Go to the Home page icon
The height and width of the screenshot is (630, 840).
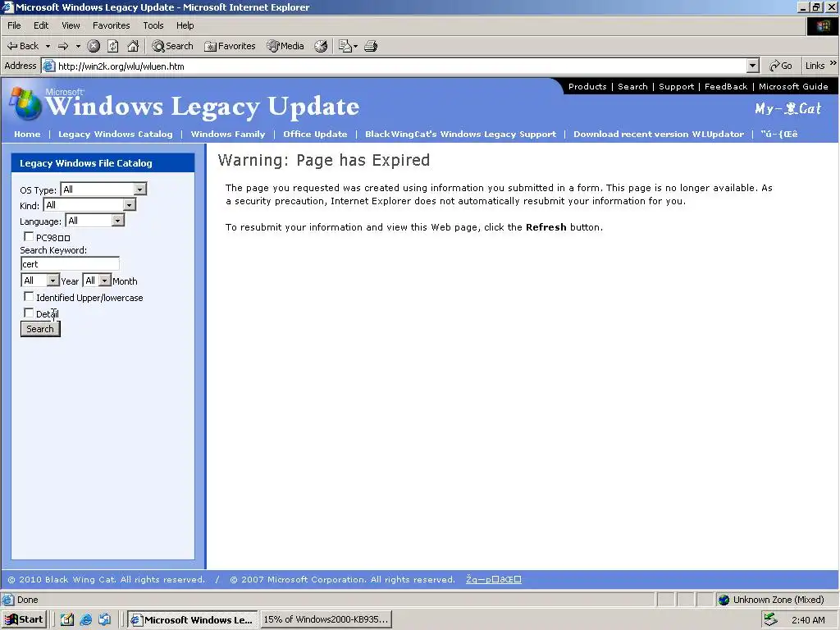[133, 46]
